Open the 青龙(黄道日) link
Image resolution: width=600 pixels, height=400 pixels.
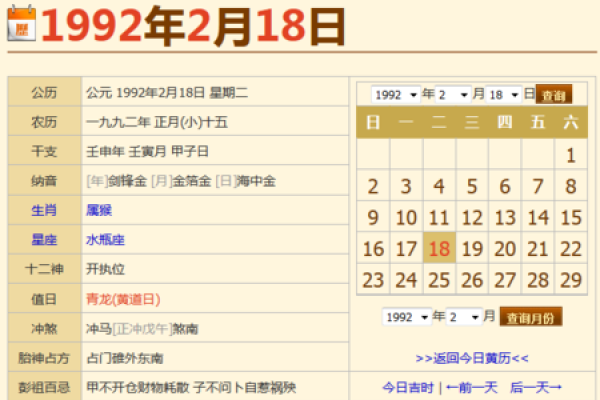123,298
